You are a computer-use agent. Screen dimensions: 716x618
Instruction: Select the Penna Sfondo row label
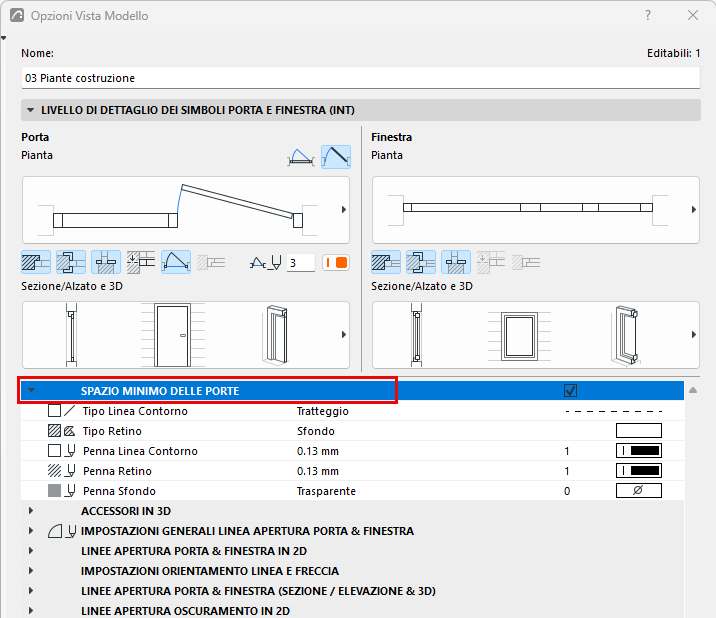tap(119, 491)
